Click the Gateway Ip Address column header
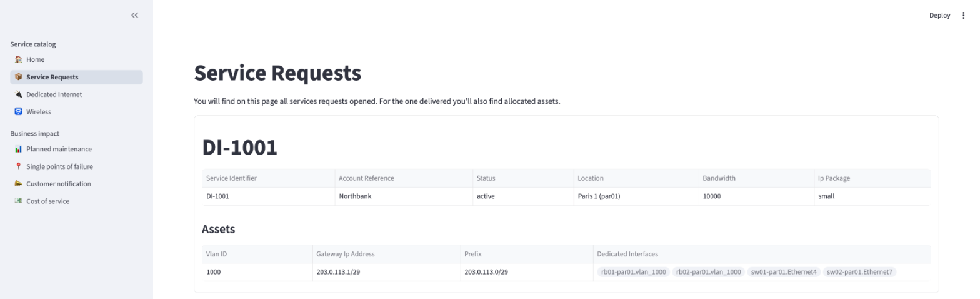980x299 pixels. click(x=386, y=254)
